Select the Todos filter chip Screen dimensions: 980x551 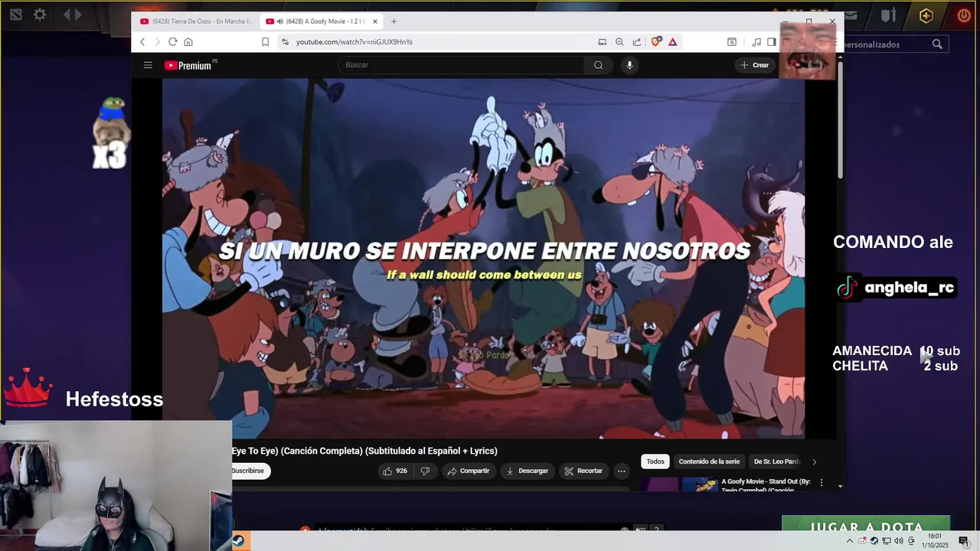point(655,461)
